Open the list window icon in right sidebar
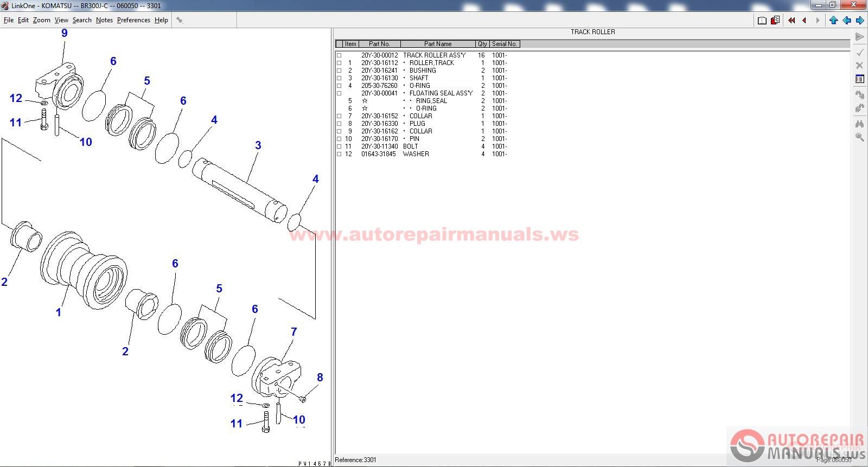868x467 pixels. click(859, 79)
